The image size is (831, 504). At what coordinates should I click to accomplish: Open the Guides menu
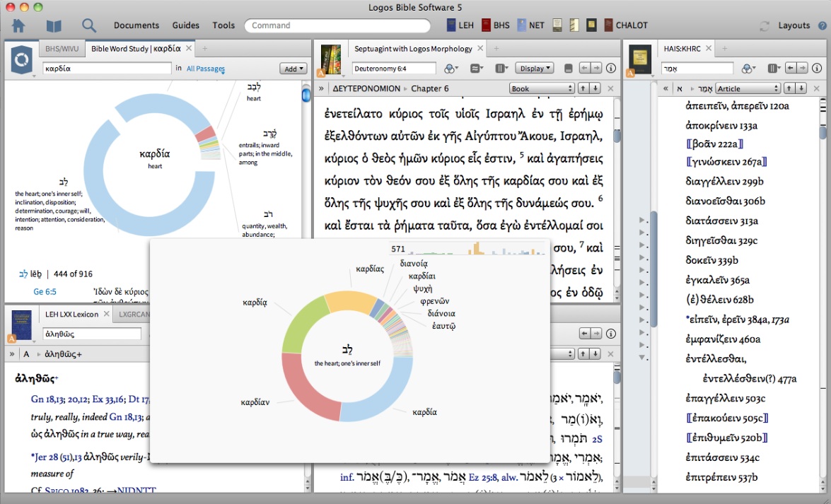tap(186, 25)
